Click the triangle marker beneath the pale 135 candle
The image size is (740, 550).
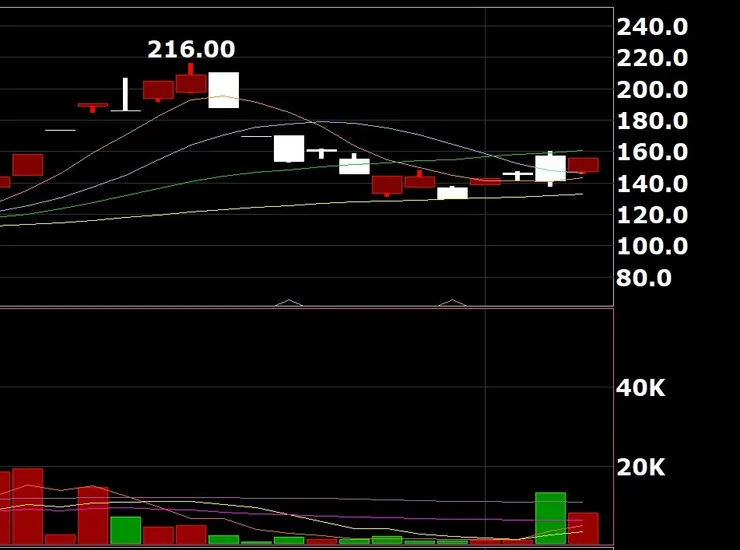[453, 303]
